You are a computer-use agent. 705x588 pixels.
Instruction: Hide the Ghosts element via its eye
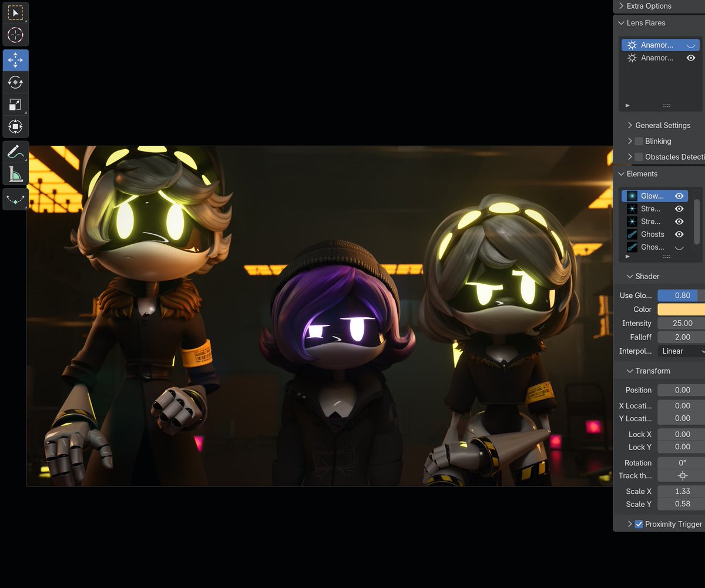(x=679, y=234)
